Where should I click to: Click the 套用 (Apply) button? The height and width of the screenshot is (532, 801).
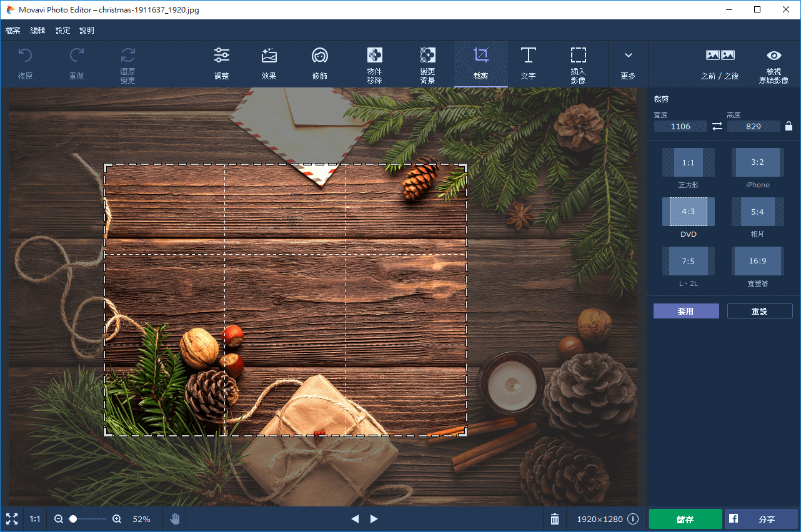coord(686,311)
